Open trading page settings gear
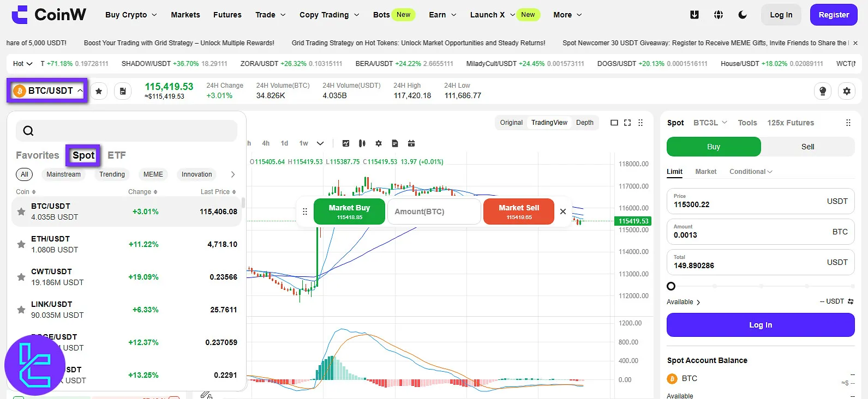868x399 pixels. click(x=847, y=91)
